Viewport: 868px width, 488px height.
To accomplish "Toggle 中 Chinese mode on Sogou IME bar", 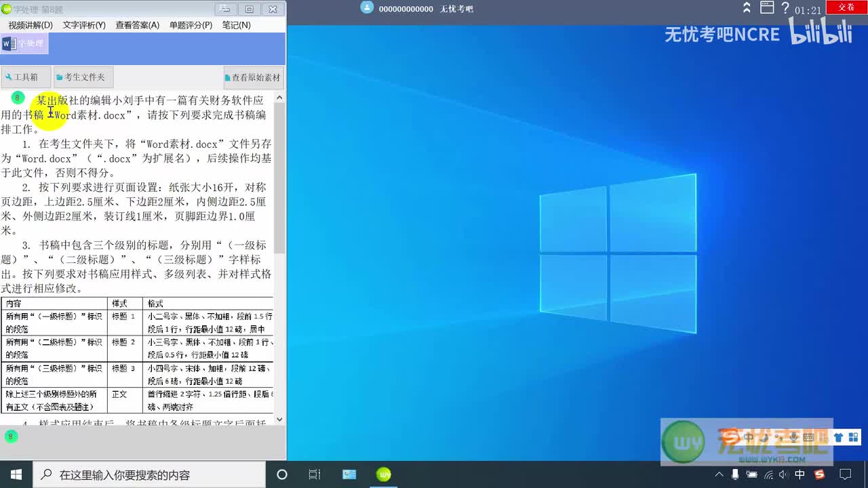I will coord(749,438).
